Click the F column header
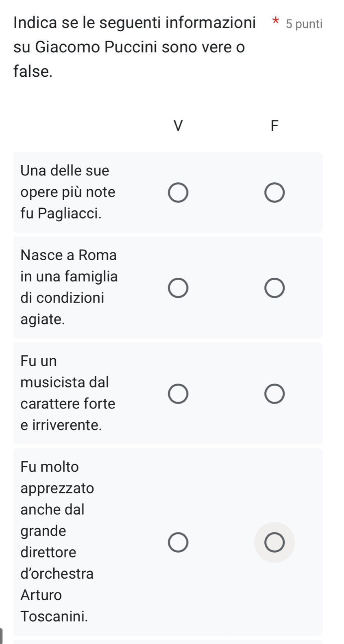344x644 pixels. pyautogui.click(x=274, y=125)
